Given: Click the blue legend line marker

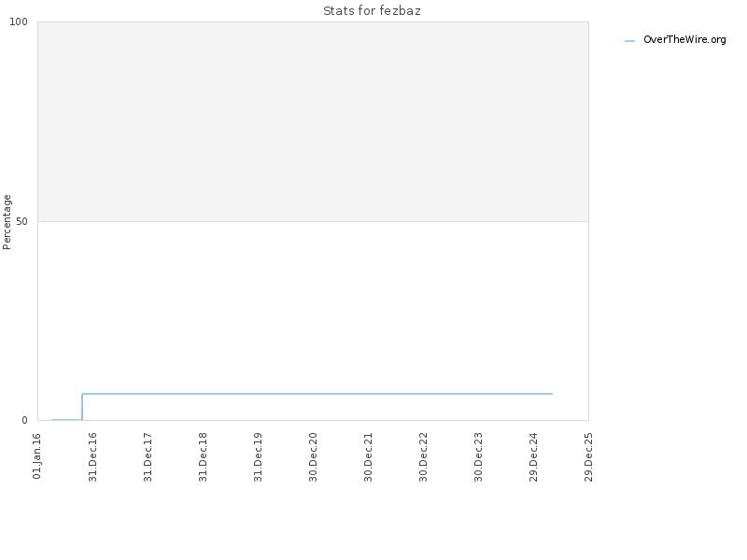Looking at the screenshot, I should tap(629, 41).
